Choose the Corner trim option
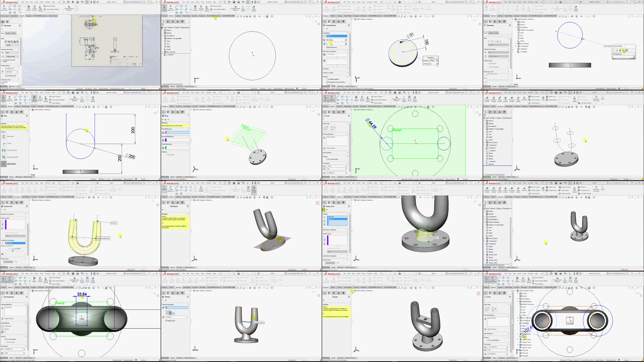Screen dimensions: 644x362 (x=4, y=143)
